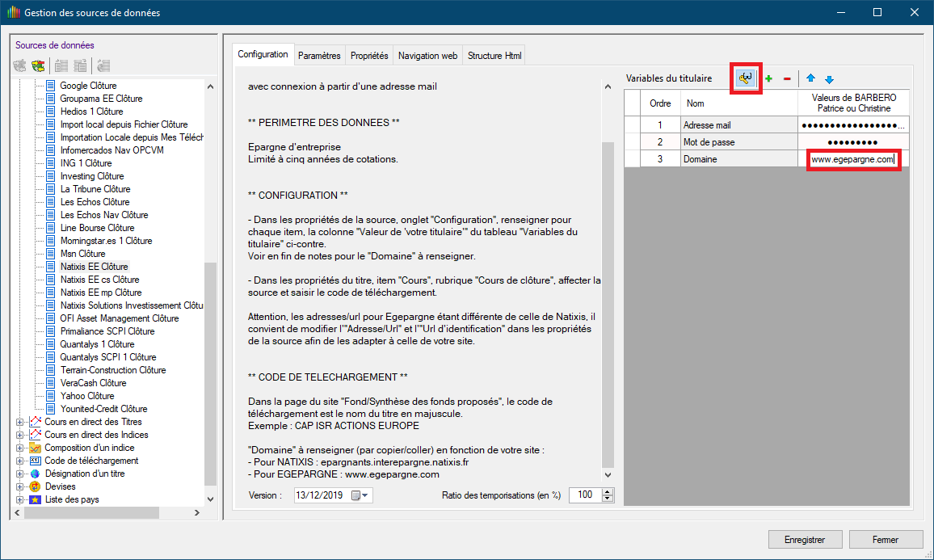The image size is (934, 560).
Task: Add a variable with the green plus
Action: click(x=768, y=78)
